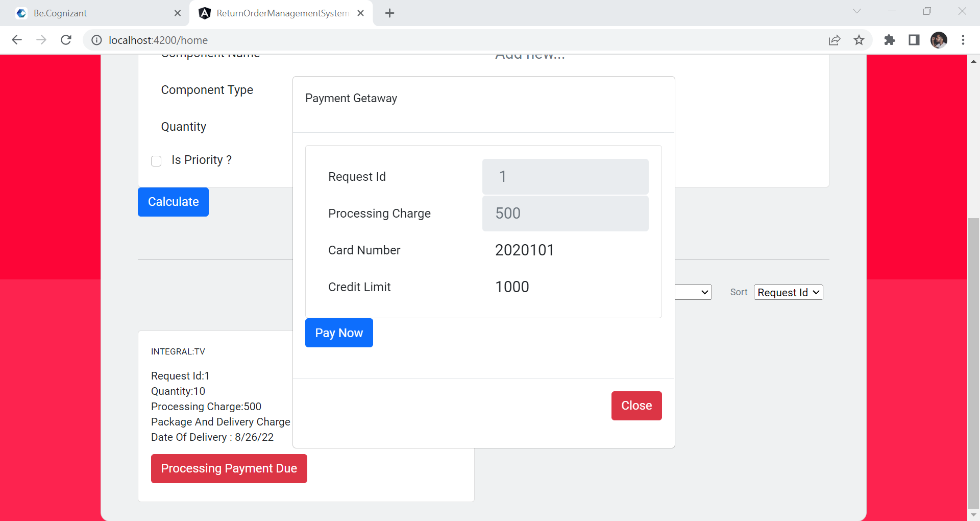The image size is (980, 521).
Task: Open a new tab with the plus icon
Action: click(390, 13)
